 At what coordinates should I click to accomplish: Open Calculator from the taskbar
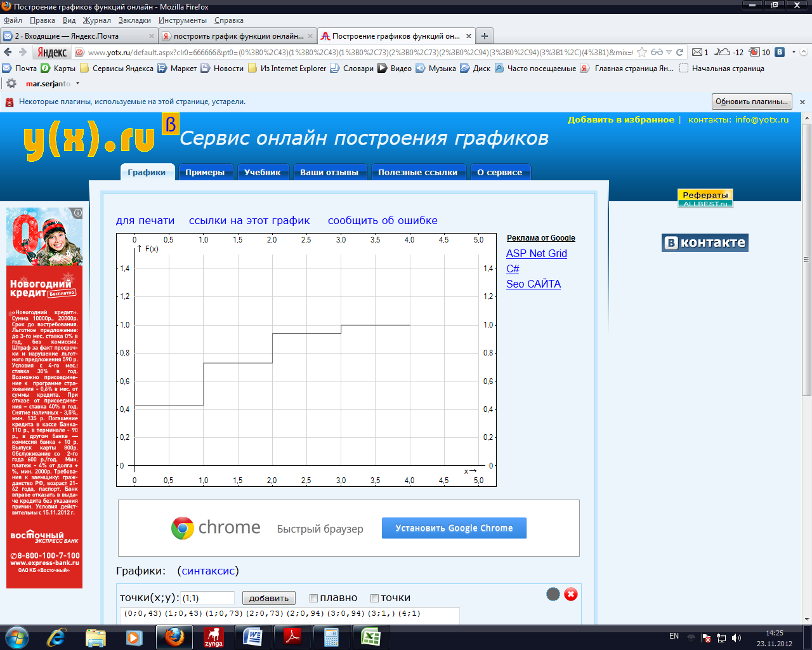pos(331,637)
